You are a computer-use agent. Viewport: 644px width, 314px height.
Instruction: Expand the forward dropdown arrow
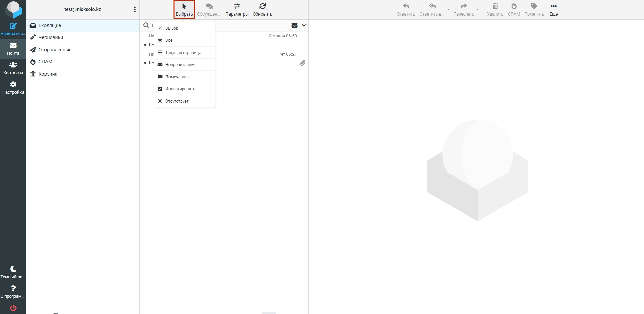tap(477, 9)
